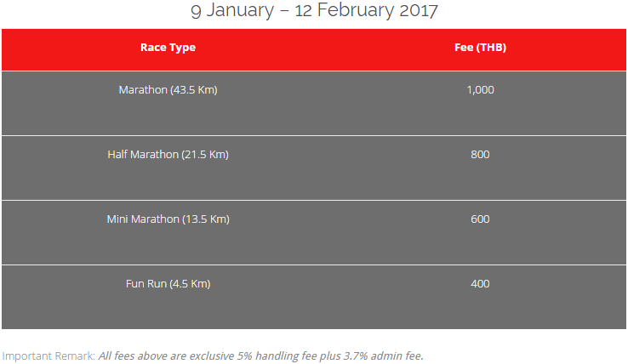Click the (4.5 Km) distance text

(x=190, y=284)
